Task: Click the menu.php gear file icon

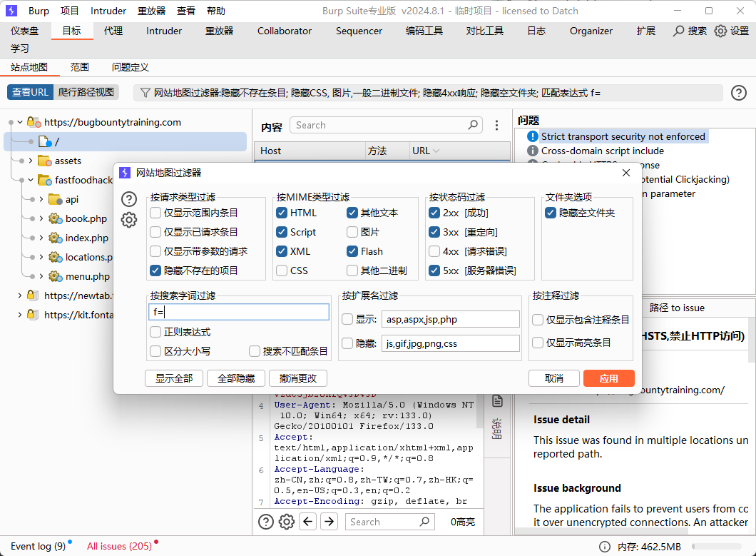Action: [56, 276]
